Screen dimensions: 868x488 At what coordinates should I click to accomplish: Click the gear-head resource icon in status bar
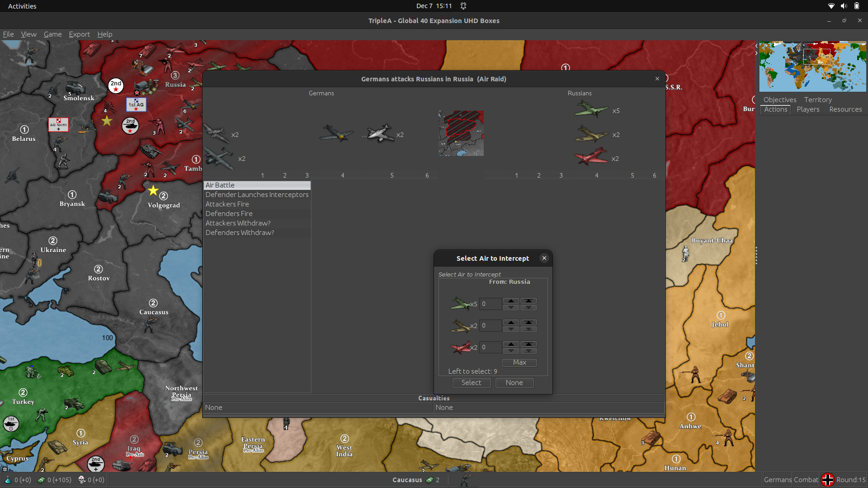tap(82, 480)
